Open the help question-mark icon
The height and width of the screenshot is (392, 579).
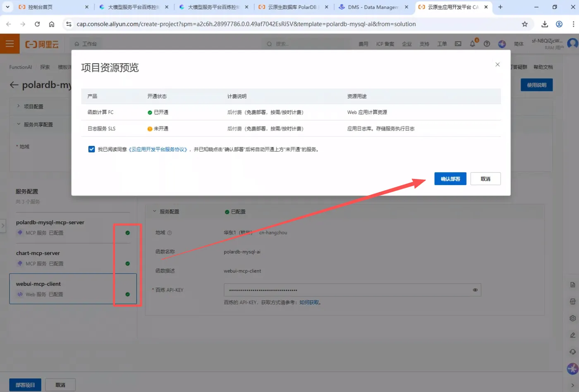click(x=487, y=44)
